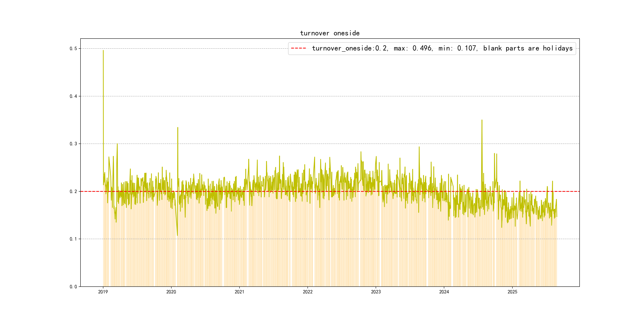The width and height of the screenshot is (644, 322).
Task: Click the chart title 'turnover oneside'
Action: tap(330, 33)
